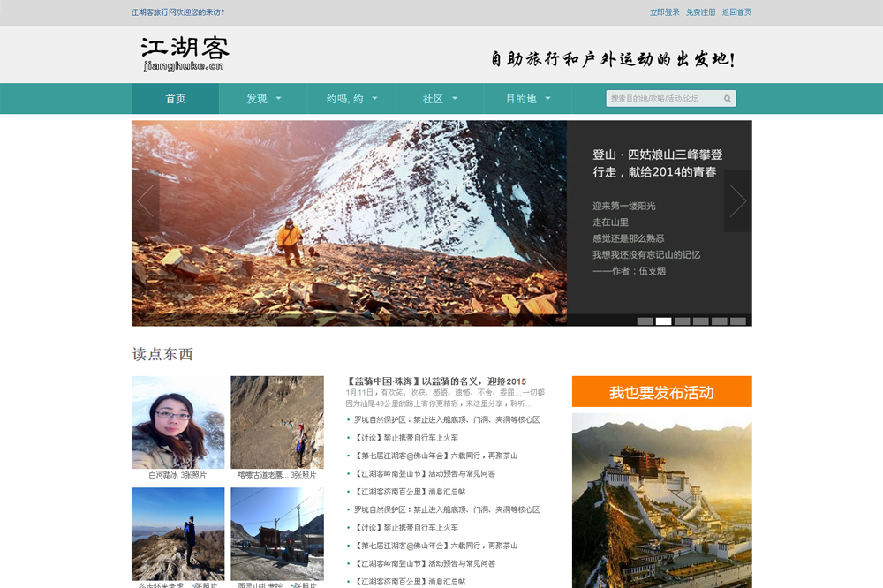
Task: Click the 免费注册 link
Action: point(700,12)
